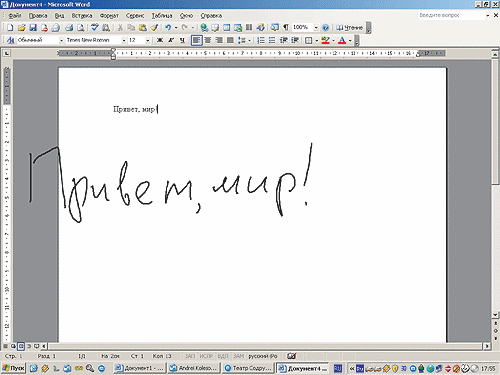The height and width of the screenshot is (375, 500).
Task: Expand the font color dropdown arrow
Action: pos(350,40)
